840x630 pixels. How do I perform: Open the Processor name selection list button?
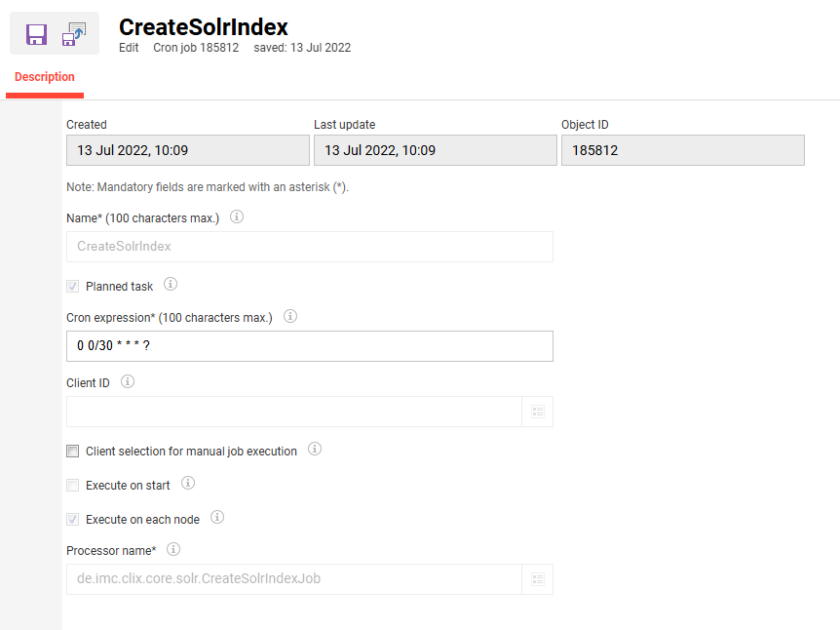point(538,579)
